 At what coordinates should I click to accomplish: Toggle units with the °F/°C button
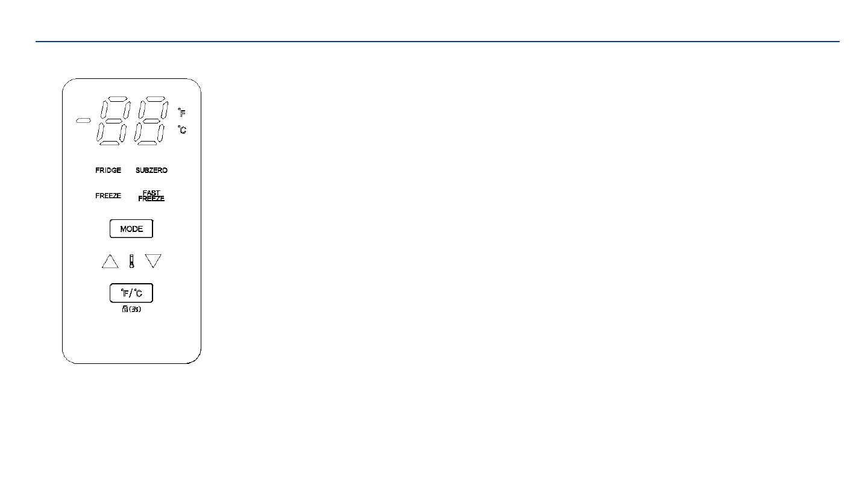coord(131,293)
